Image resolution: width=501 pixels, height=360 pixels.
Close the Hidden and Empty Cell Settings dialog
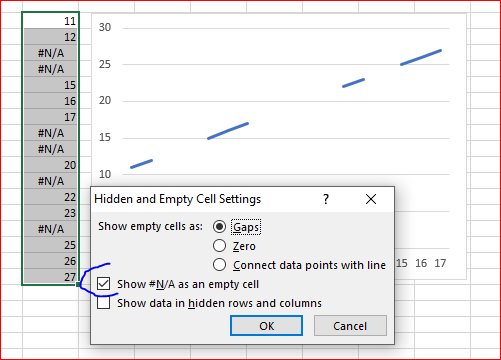371,199
